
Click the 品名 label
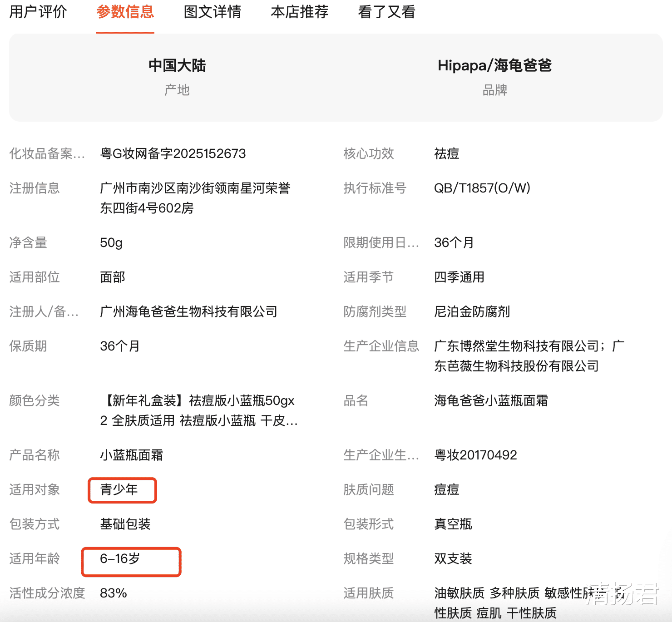356,400
